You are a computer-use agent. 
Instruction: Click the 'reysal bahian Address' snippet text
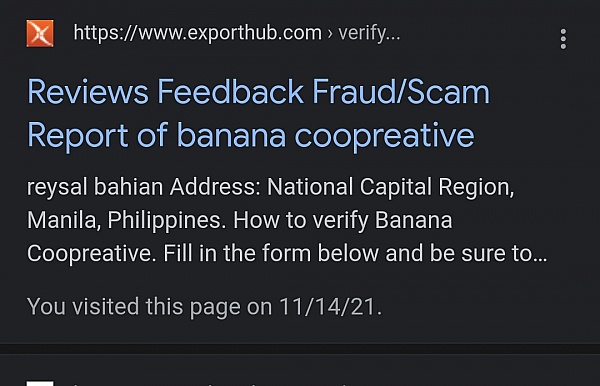tap(143, 187)
